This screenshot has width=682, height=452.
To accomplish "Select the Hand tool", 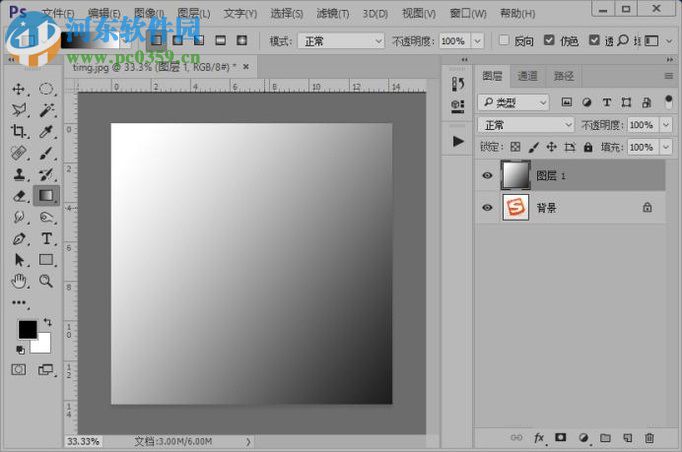I will tap(19, 282).
